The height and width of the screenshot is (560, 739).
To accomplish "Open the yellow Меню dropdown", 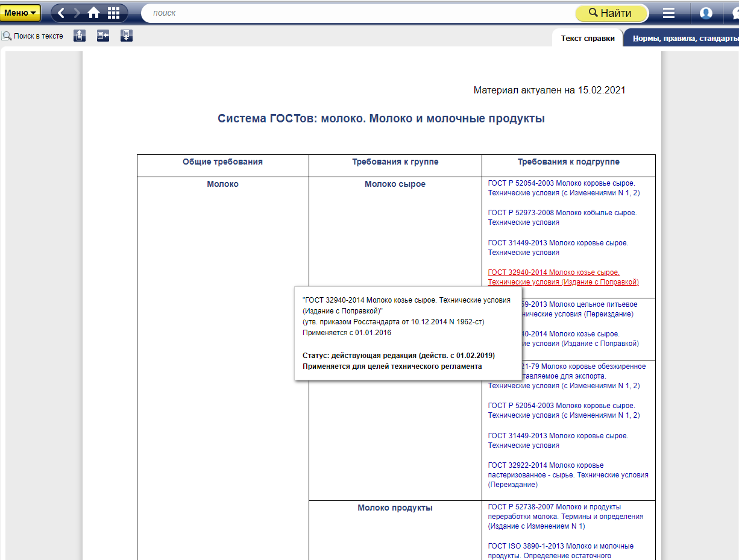I will click(x=21, y=13).
